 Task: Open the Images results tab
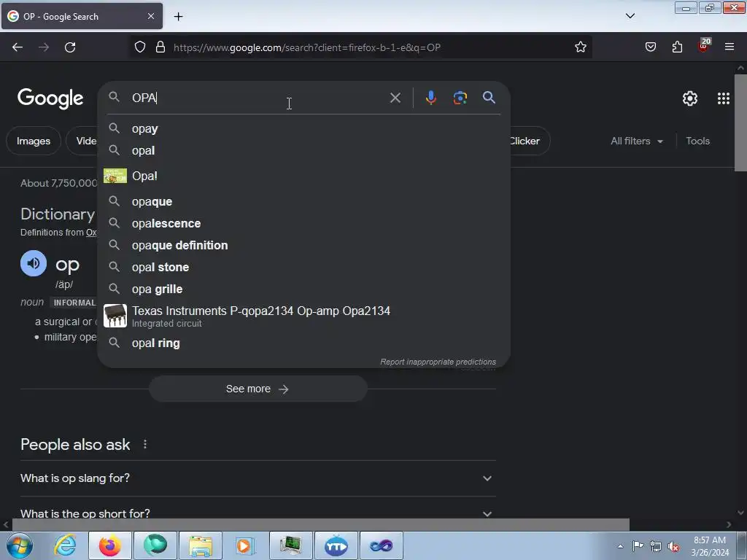click(34, 141)
